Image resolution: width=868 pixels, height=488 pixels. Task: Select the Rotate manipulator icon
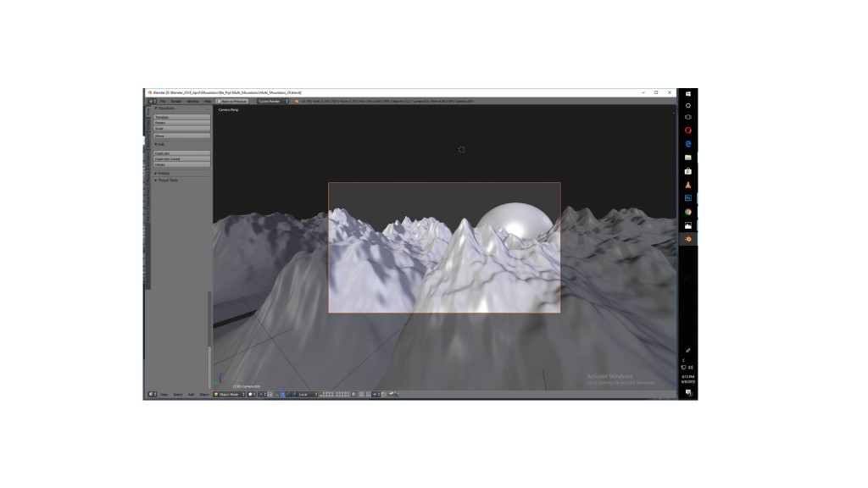point(288,392)
